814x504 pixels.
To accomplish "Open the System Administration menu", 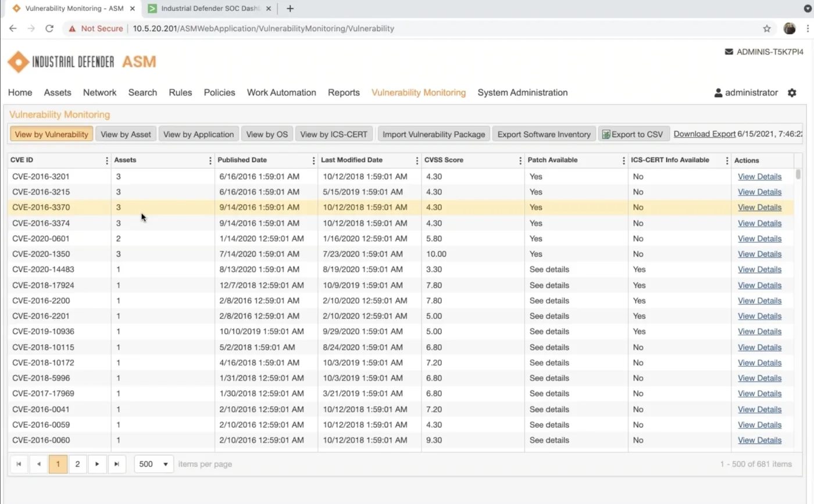I will tap(523, 92).
